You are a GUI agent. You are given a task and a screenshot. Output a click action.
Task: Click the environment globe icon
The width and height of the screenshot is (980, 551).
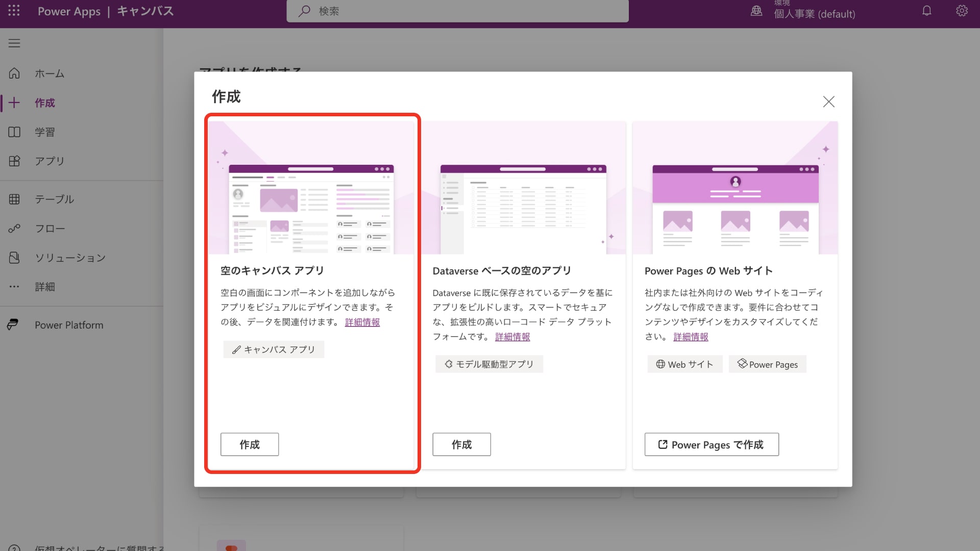(x=756, y=11)
